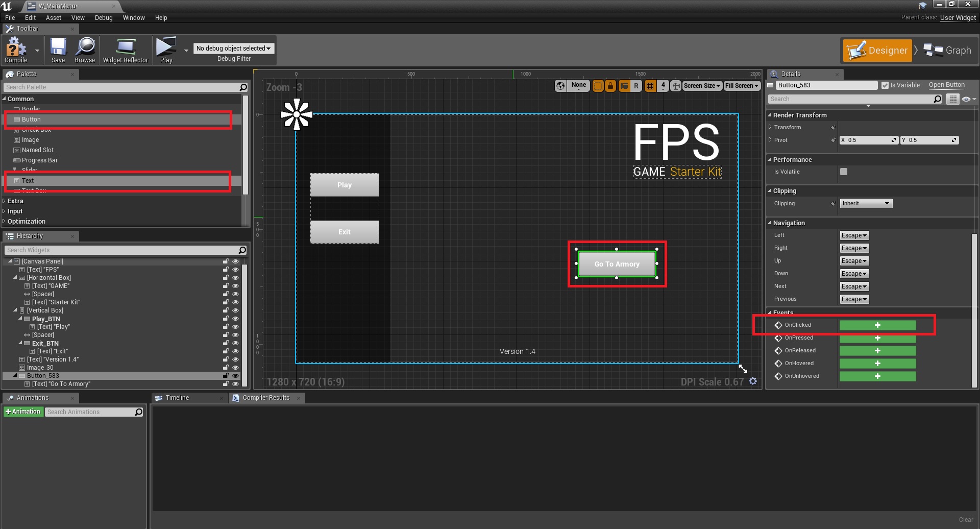Click the Add Animation button

[x=23, y=412]
